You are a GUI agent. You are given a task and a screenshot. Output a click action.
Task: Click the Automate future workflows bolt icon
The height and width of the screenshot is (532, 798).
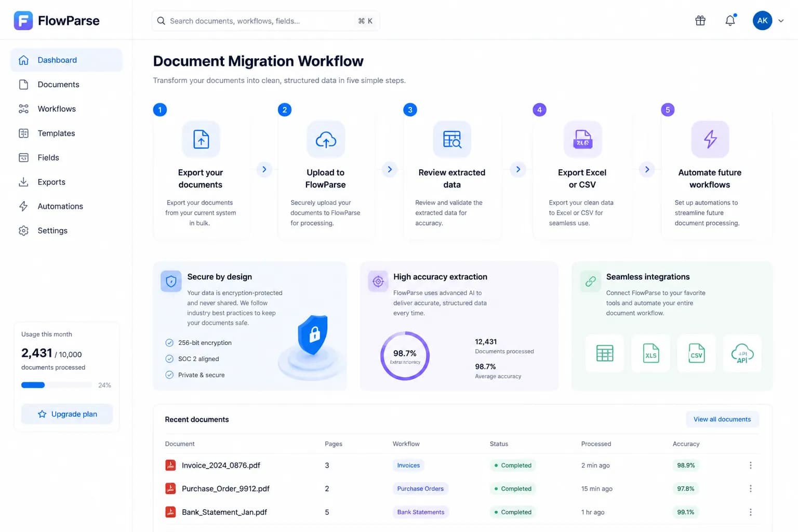(x=710, y=139)
